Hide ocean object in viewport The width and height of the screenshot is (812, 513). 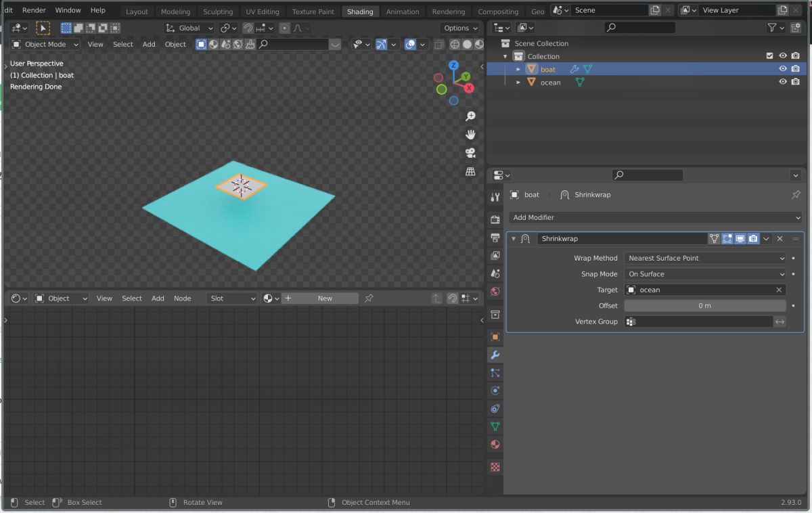tap(783, 82)
